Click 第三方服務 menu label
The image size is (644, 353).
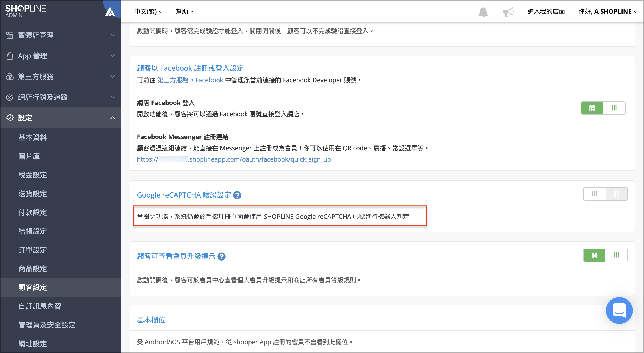tap(36, 77)
